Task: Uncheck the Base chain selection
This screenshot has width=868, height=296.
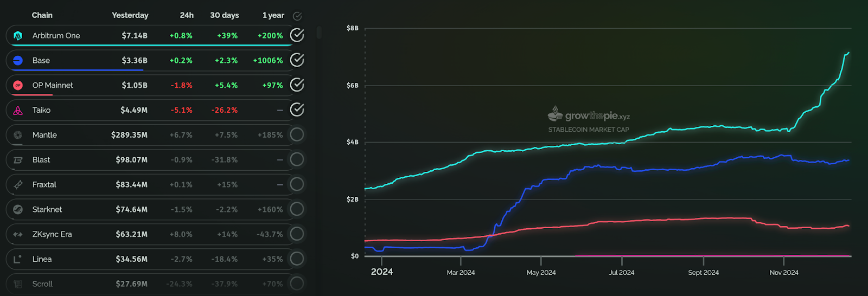Action: tap(297, 60)
